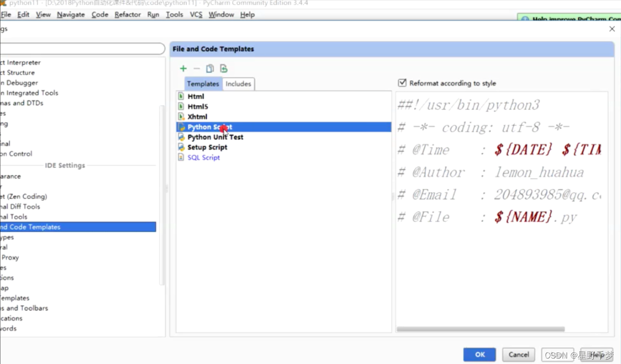This screenshot has height=364, width=621.
Task: Toggle Reformat according to style checkbox
Action: pyautogui.click(x=402, y=83)
